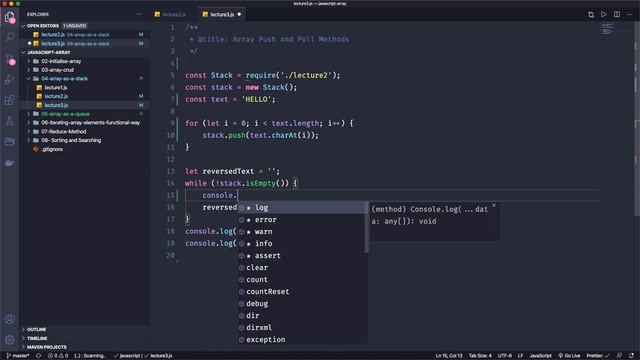Open the Explorer view in activity bar
This screenshot has width=640, height=360.
tap(9, 17)
